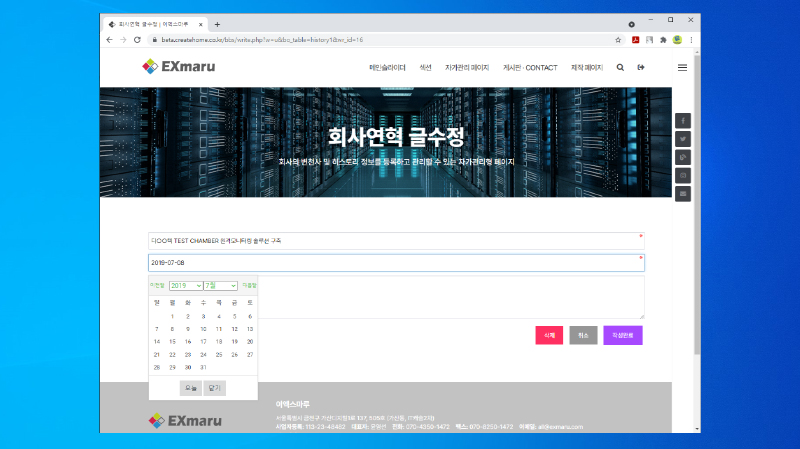Click the round dropdown icon in title bar
Screen dimensions: 800x449
632,24
